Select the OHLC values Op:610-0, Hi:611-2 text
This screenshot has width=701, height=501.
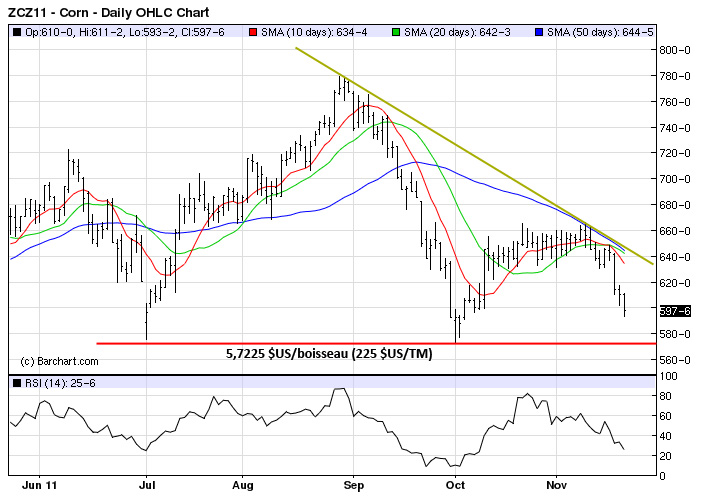[x=74, y=32]
